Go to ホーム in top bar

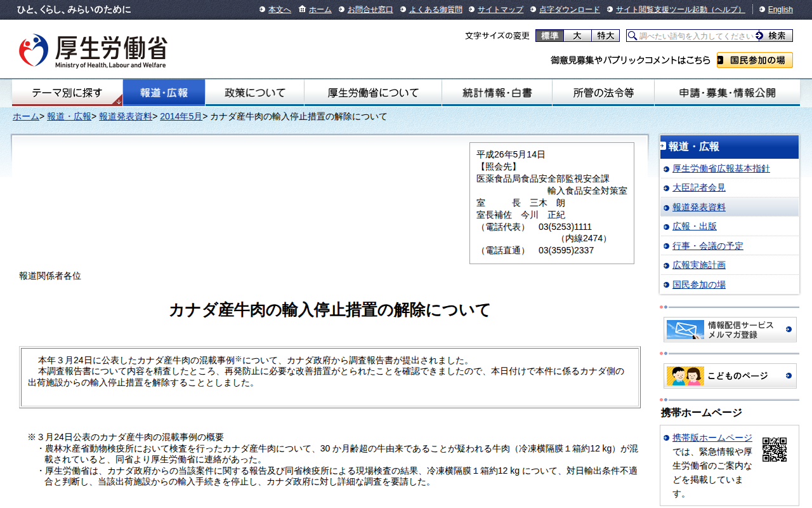click(320, 10)
